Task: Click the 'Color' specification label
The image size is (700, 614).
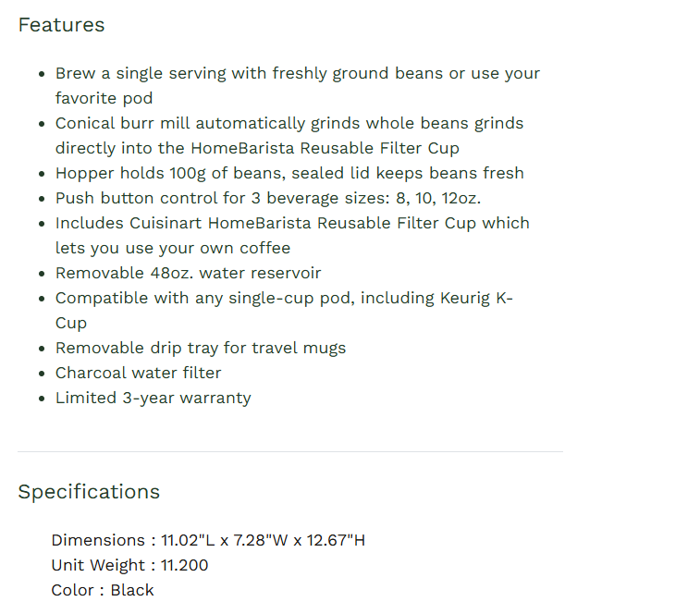Action: click(72, 591)
